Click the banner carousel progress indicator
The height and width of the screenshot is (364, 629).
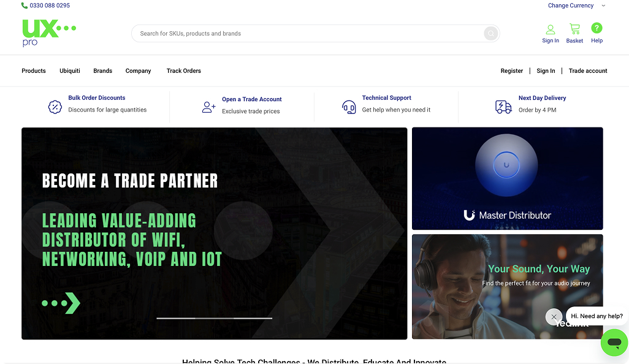(214, 318)
